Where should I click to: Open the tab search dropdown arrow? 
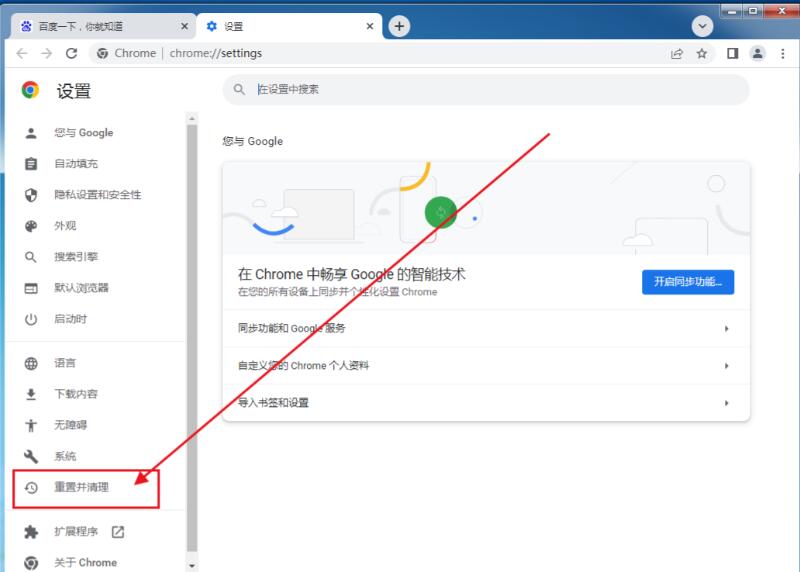pyautogui.click(x=702, y=26)
